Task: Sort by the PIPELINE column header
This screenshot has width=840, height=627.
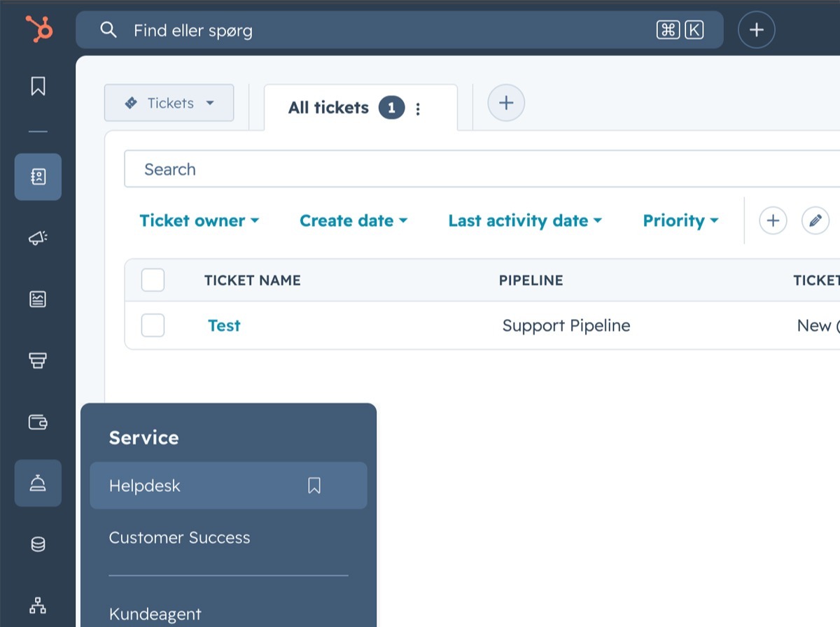Action: 531,281
